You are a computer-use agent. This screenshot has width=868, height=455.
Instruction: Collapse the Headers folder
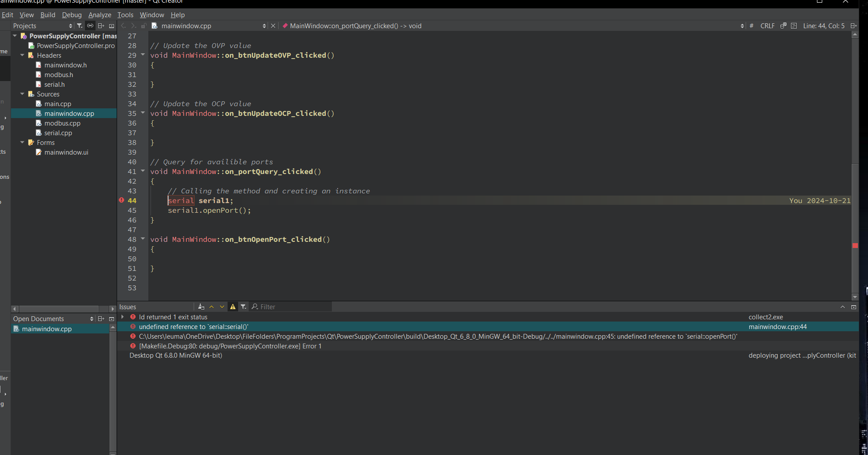pyautogui.click(x=22, y=55)
